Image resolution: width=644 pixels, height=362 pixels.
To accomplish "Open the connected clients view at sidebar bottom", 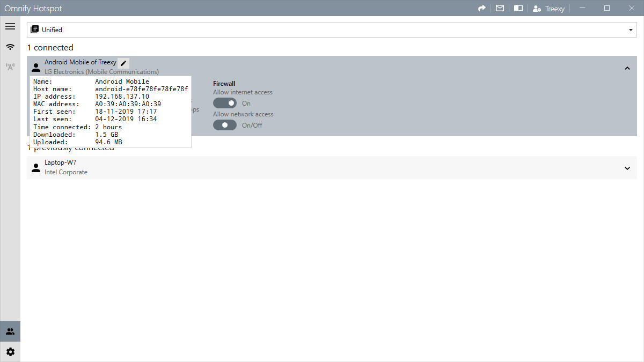I will click(10, 331).
